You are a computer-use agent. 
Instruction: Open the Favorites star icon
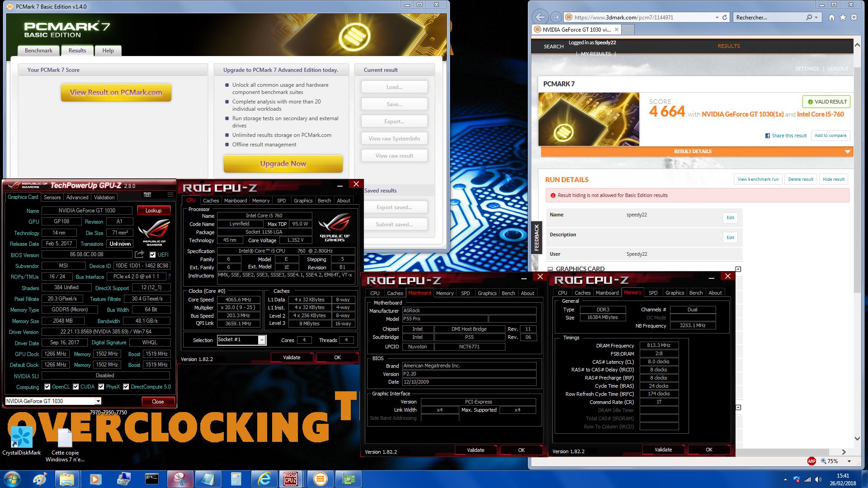point(843,17)
